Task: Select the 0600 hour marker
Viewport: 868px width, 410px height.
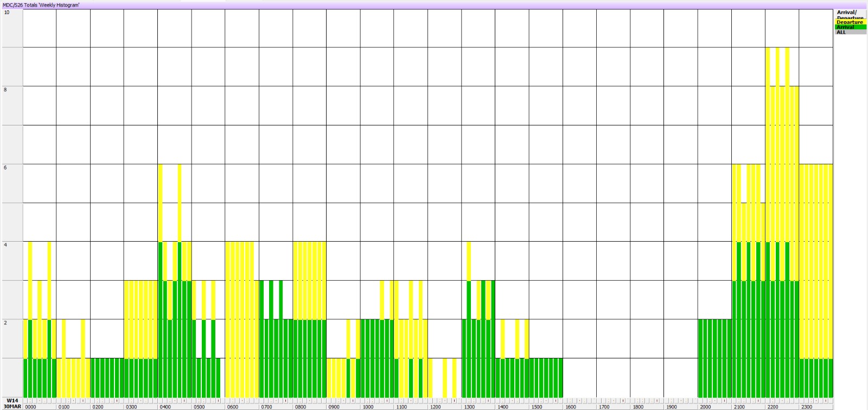Action: 233,407
